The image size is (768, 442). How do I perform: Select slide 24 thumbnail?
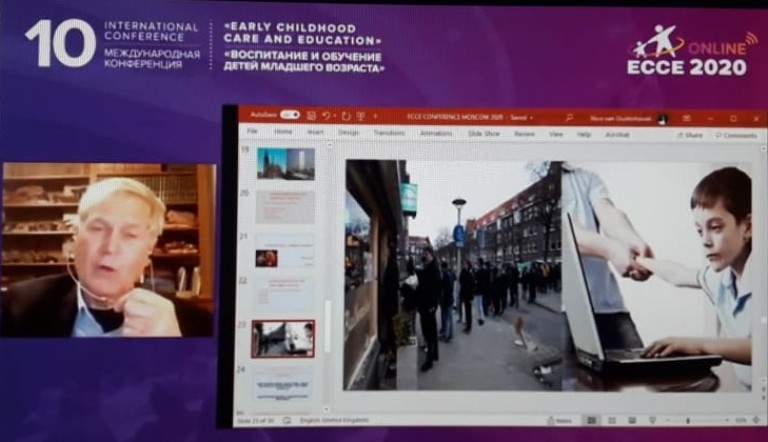coord(283,385)
